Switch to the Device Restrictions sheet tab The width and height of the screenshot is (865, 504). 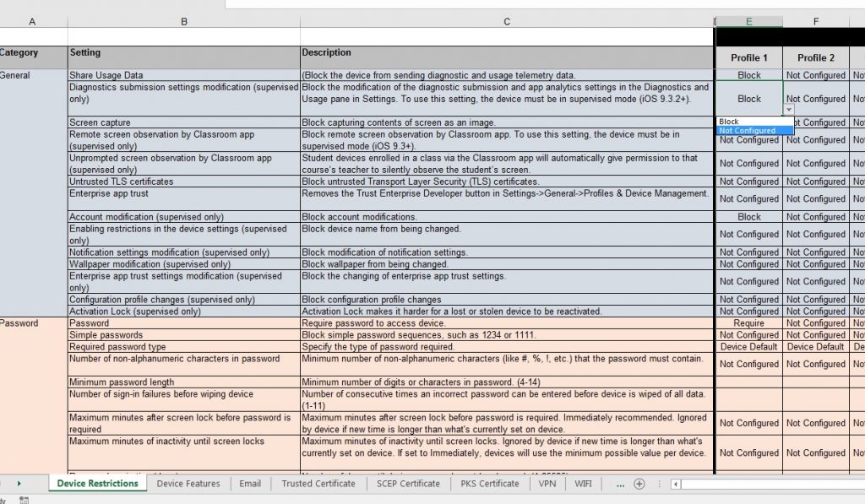[98, 484]
